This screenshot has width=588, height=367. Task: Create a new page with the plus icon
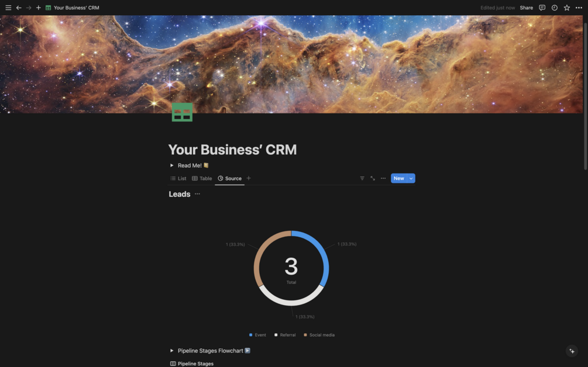(x=38, y=8)
